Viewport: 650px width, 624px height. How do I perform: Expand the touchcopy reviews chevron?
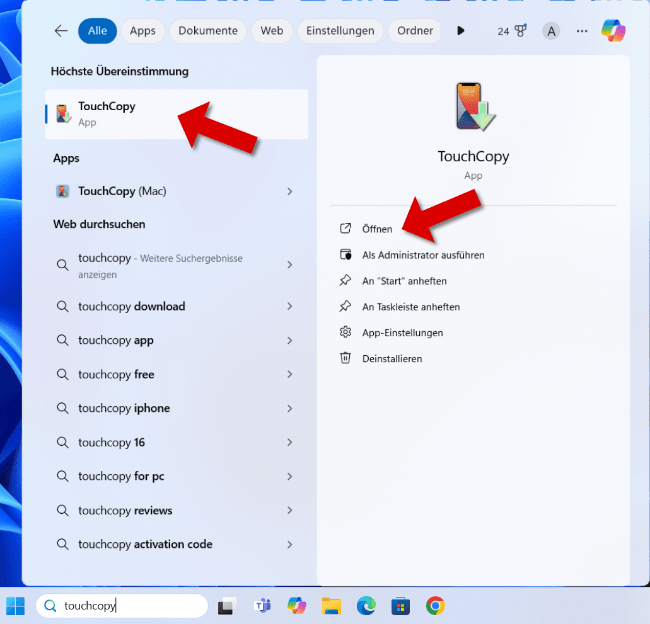(x=290, y=510)
